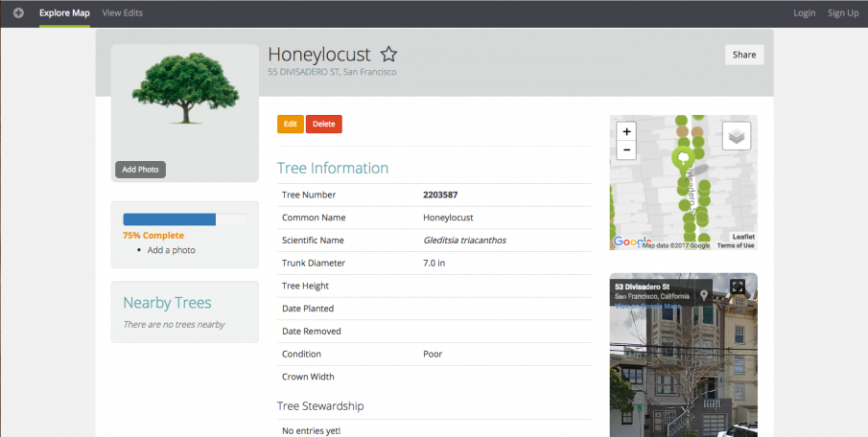868x437 pixels.
Task: Click the Honeylocust common name value
Action: (448, 218)
